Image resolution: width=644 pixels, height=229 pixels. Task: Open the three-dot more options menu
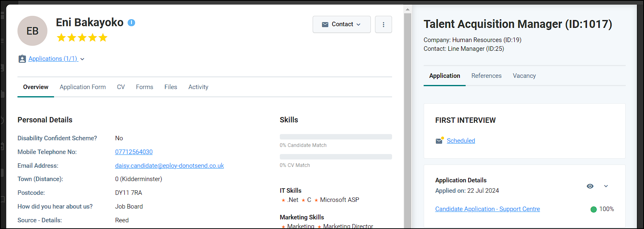pos(383,25)
